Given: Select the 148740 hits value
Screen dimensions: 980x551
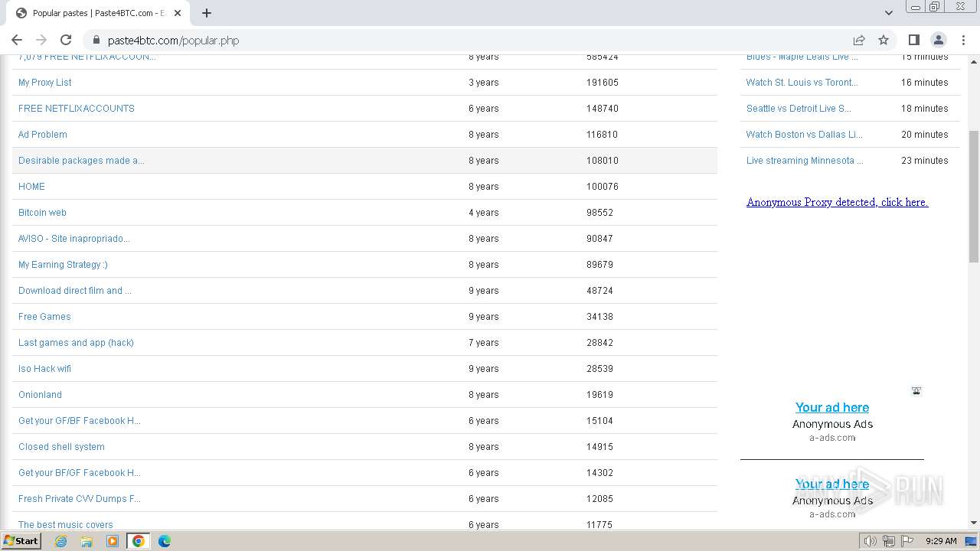Looking at the screenshot, I should tap(603, 109).
